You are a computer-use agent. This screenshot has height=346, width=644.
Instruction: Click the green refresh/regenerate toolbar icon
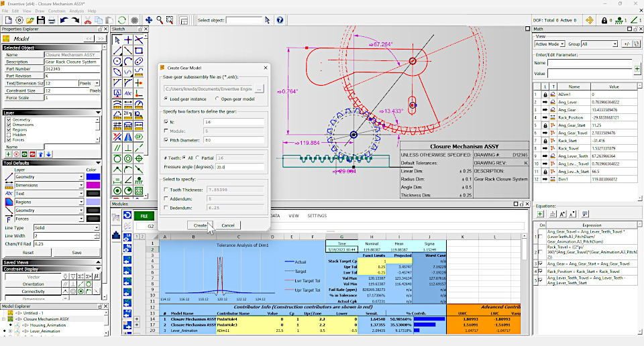[x=122, y=20]
